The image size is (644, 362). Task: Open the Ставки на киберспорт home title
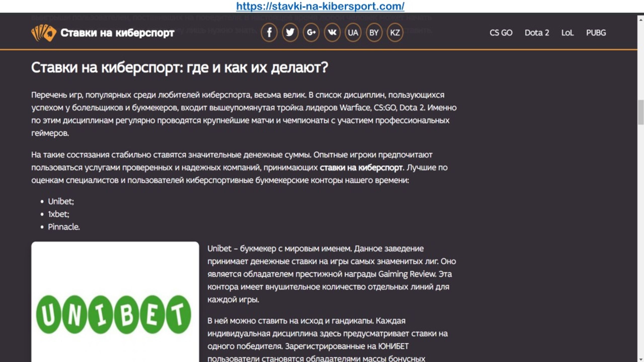[x=117, y=33]
